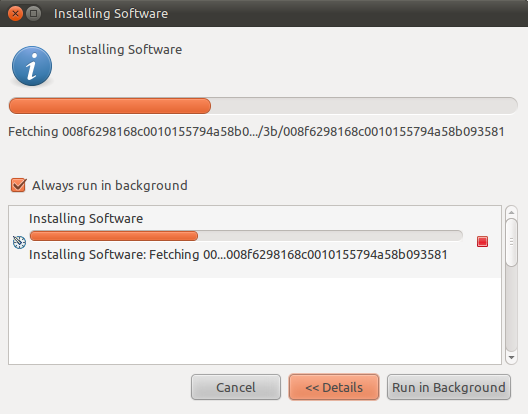Click the Run in Background button

[x=449, y=387]
